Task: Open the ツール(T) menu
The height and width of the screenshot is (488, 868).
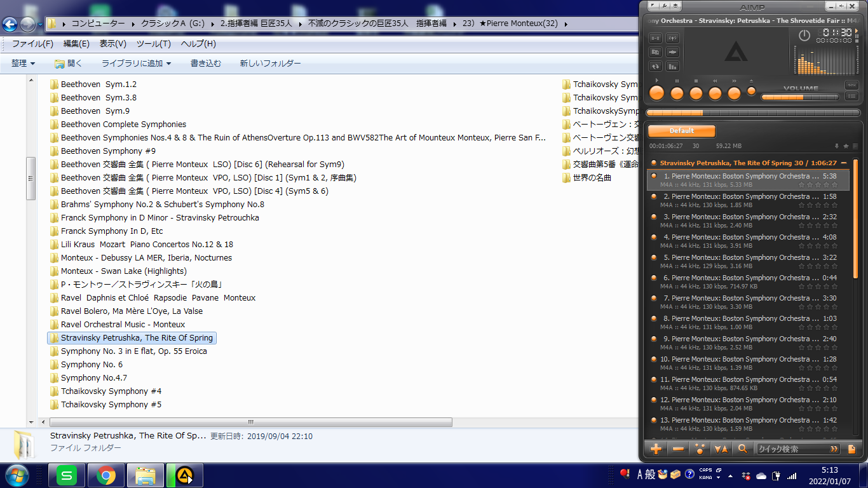Action: (x=154, y=44)
